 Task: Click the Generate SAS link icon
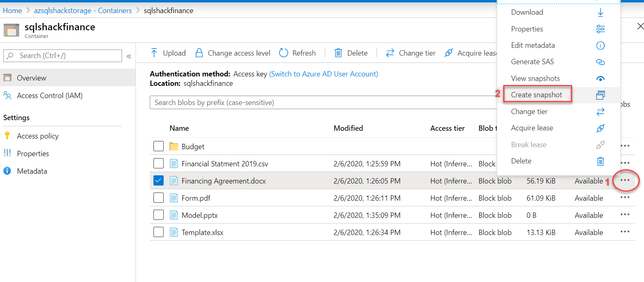(600, 62)
